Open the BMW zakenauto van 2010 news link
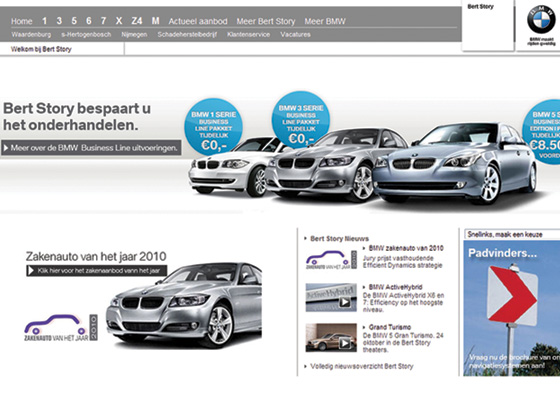Image resolution: width=560 pixels, height=420 pixels. click(x=406, y=248)
